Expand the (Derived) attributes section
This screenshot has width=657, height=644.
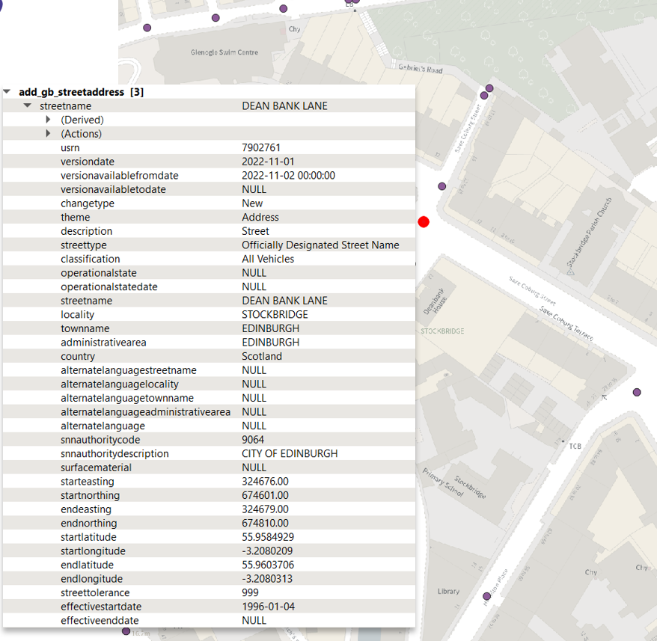tap(49, 120)
